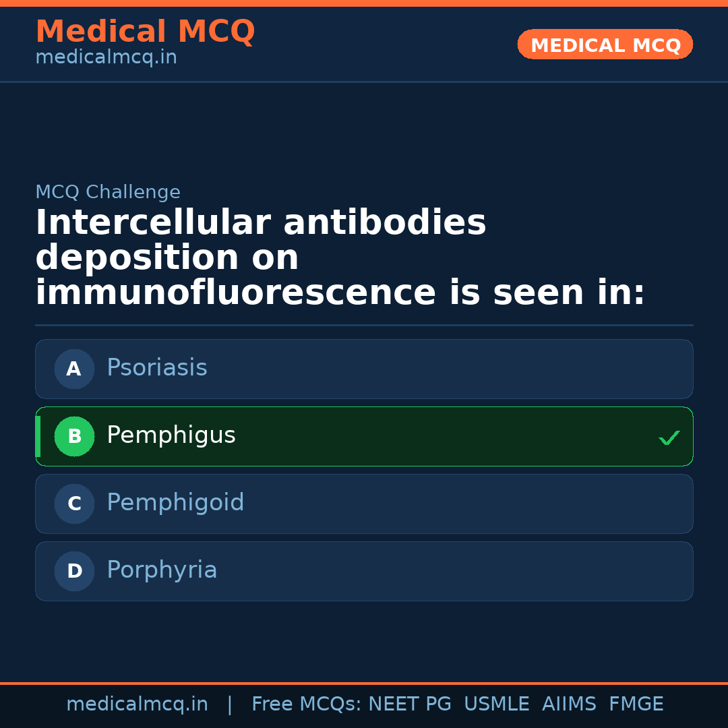The image size is (728, 728).
Task: Click FMGE in the footer
Action: (636, 704)
